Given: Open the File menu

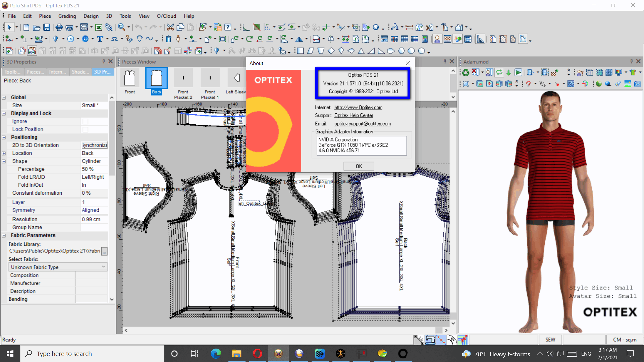Looking at the screenshot, I should click(12, 16).
